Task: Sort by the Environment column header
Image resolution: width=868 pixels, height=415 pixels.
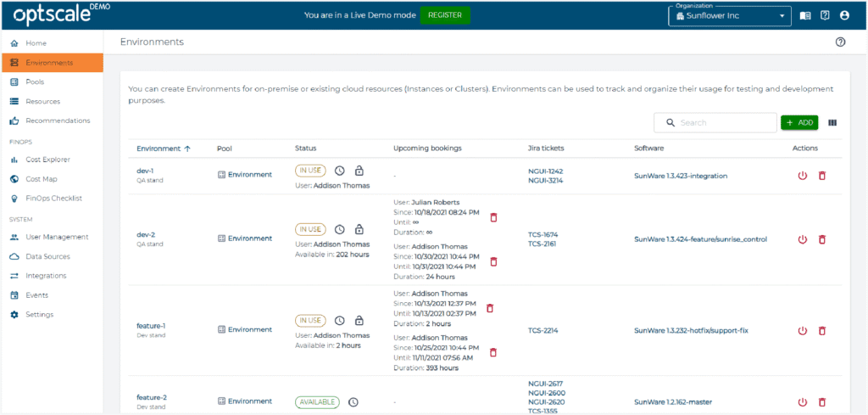Action: pyautogui.click(x=163, y=149)
